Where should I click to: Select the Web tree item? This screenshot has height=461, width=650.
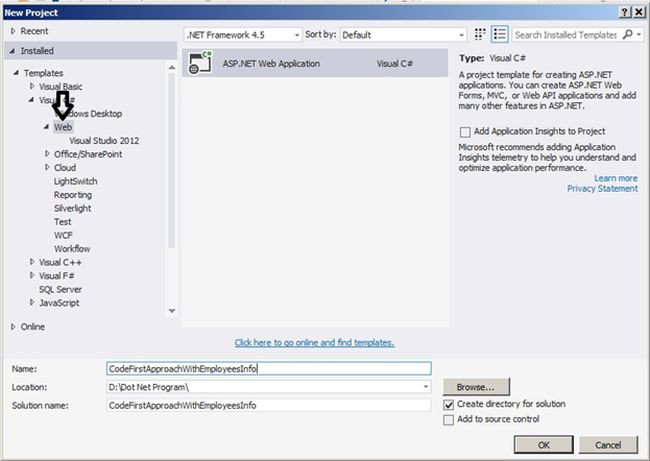tap(63, 127)
